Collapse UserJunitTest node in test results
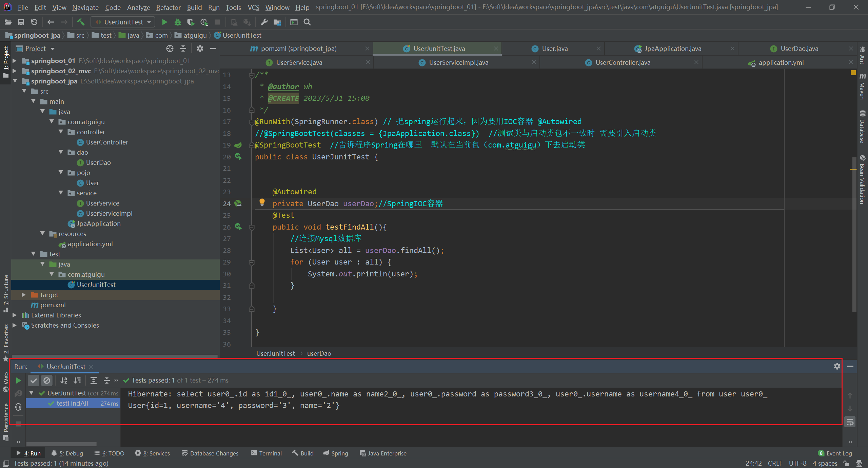Image resolution: width=868 pixels, height=468 pixels. tap(32, 393)
